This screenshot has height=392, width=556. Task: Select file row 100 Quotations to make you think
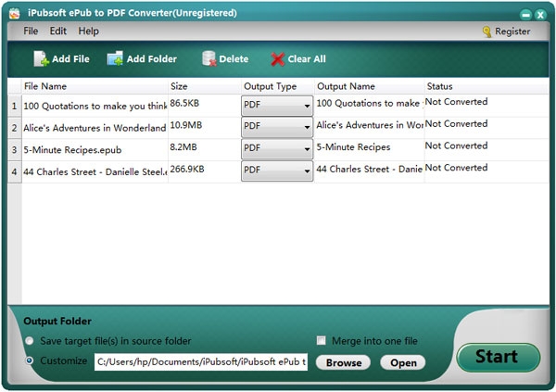coord(95,106)
